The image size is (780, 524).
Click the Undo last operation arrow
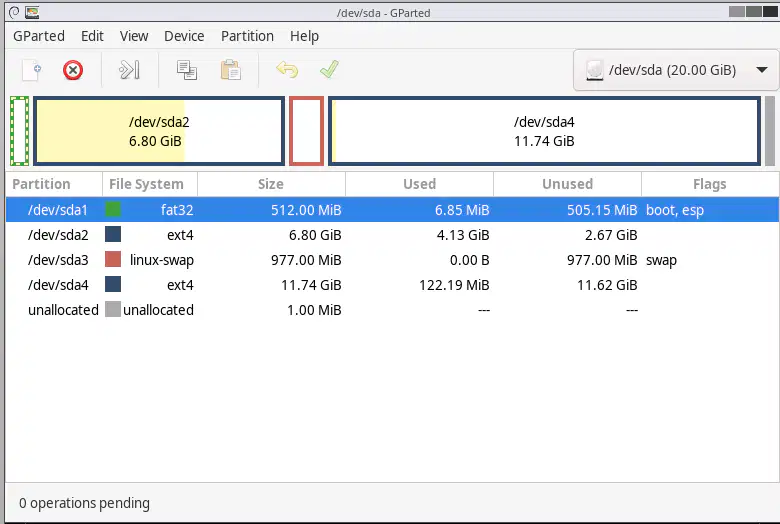point(287,70)
